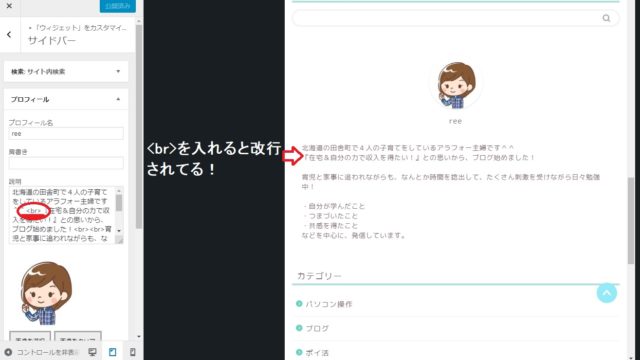Switch to desktop preview icon
The height and width of the screenshot is (360, 640).
pyautogui.click(x=93, y=352)
